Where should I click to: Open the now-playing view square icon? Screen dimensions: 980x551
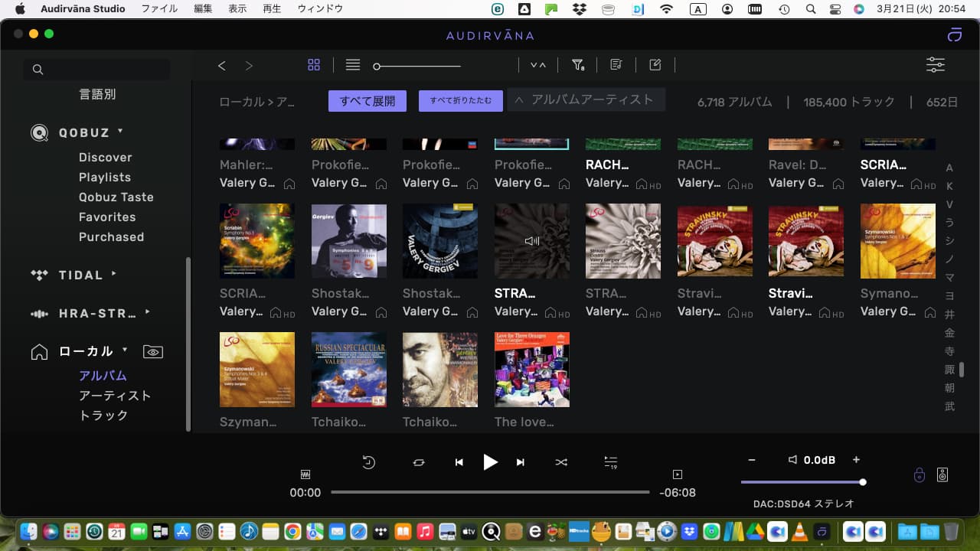point(677,474)
